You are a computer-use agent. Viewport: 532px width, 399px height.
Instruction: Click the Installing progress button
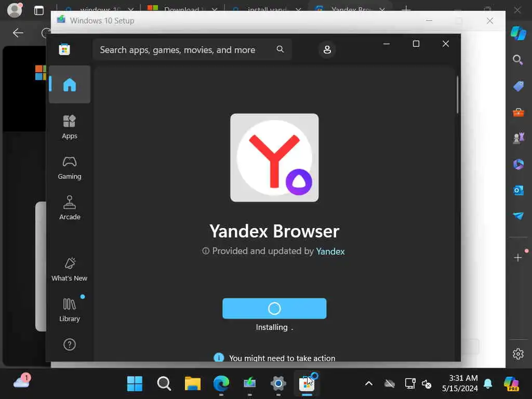point(274,309)
